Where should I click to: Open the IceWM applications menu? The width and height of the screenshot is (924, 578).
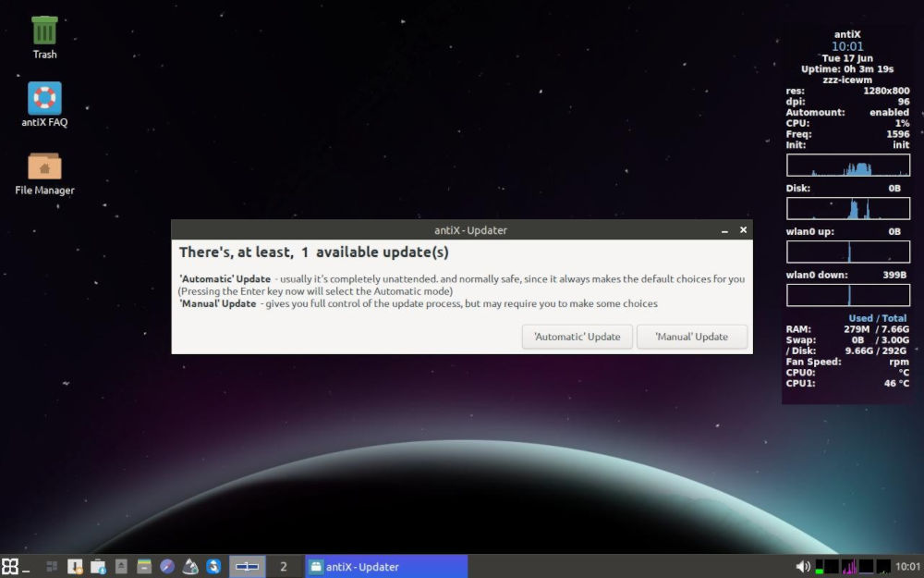(x=9, y=565)
